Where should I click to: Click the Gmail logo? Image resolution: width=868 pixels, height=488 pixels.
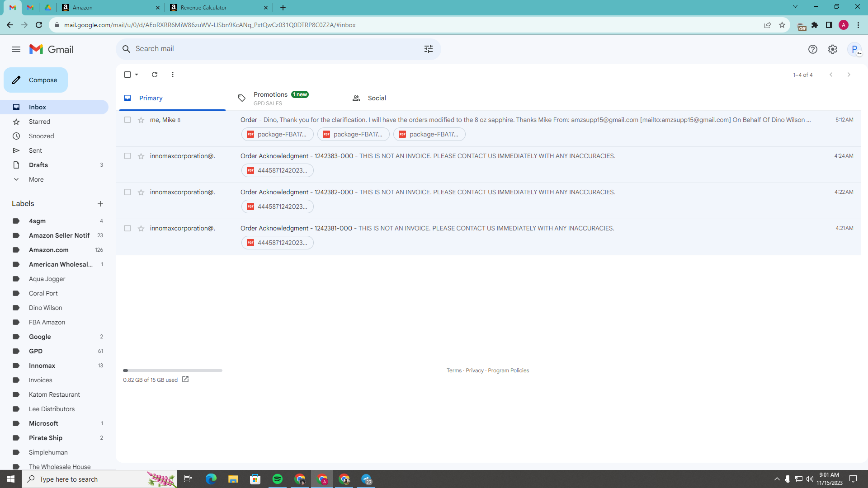pos(52,49)
